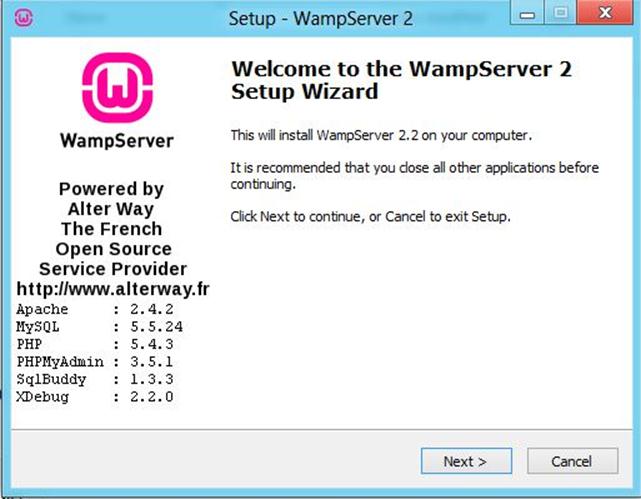641x499 pixels.
Task: Click the 'This will install WampServer 2.2' sentence
Action: pyautogui.click(x=381, y=135)
